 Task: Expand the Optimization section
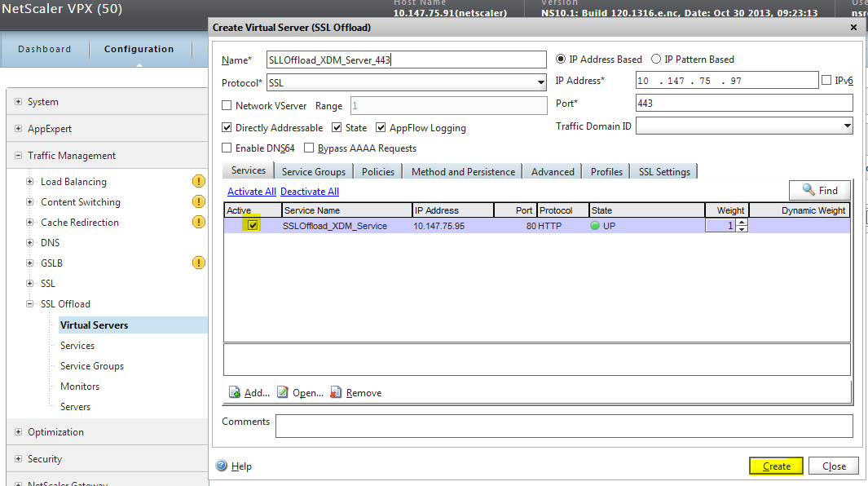coord(19,432)
